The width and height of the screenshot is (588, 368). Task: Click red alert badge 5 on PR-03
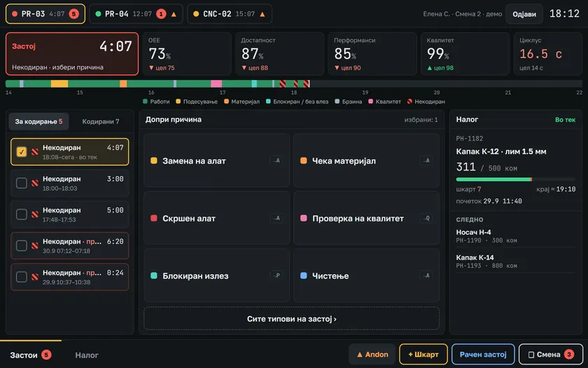tap(74, 14)
